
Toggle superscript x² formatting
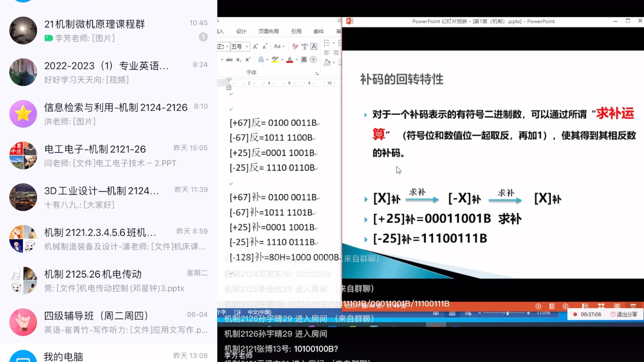[x=248, y=59]
